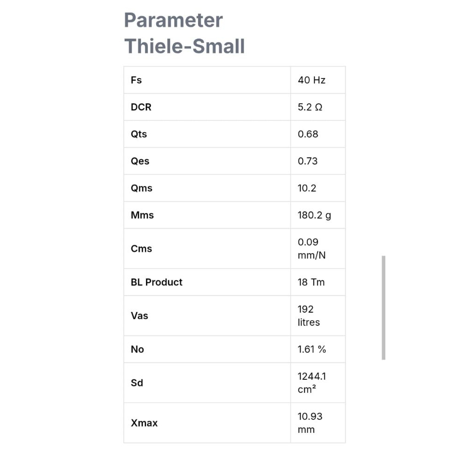Screen dimensions: 476x476
Task: Select the No efficiency label
Action: [x=138, y=349]
